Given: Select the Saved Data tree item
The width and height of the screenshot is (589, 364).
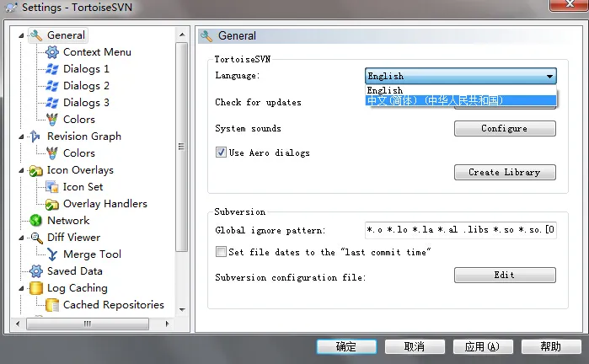Looking at the screenshot, I should click(x=75, y=271).
